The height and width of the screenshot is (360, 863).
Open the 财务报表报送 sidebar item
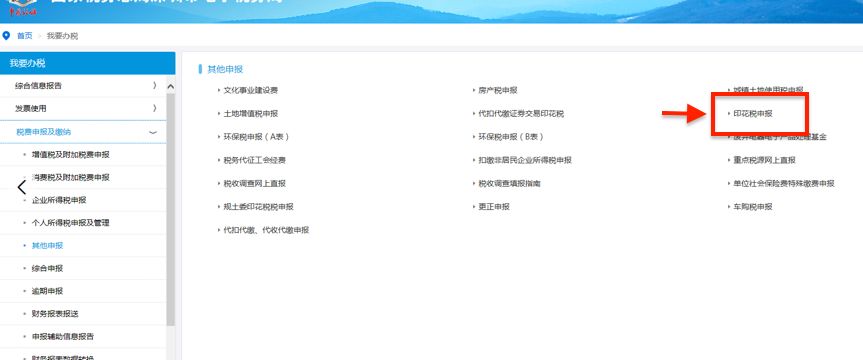(55, 314)
